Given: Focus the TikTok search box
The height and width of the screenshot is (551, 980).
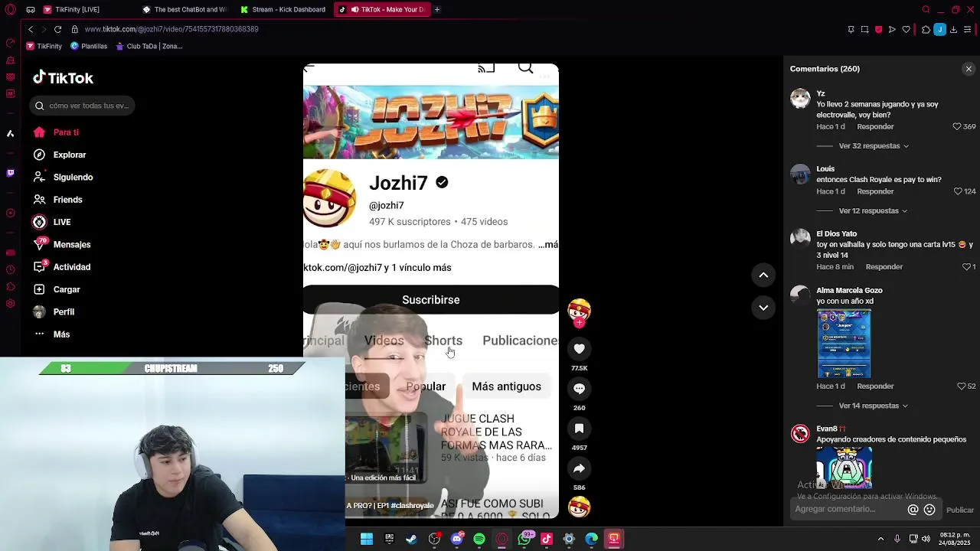Looking at the screenshot, I should (x=83, y=106).
